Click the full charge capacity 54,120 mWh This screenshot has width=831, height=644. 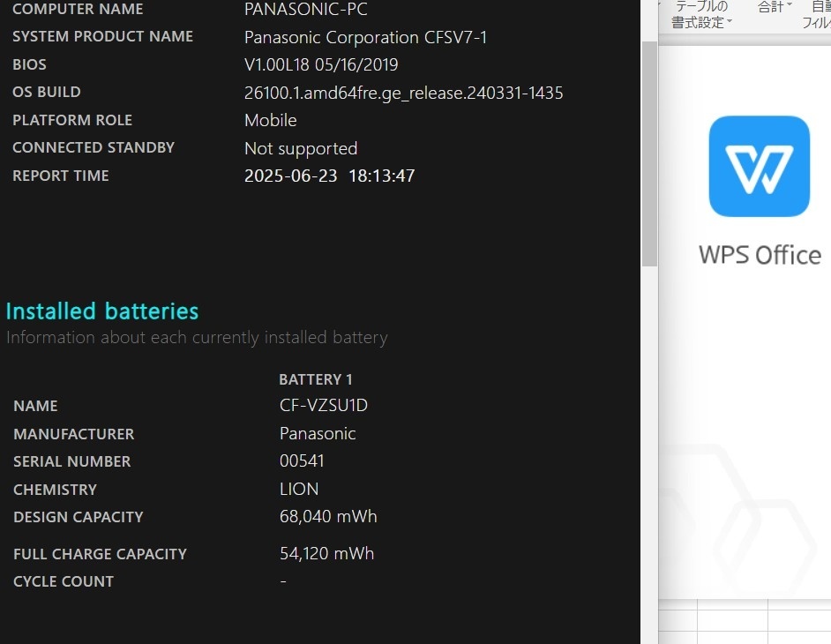(x=326, y=553)
